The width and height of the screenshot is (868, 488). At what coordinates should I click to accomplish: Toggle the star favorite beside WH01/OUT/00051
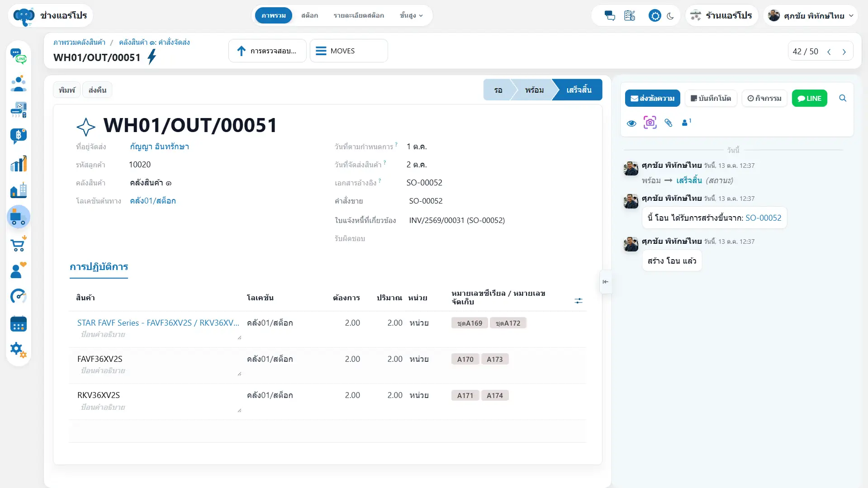[x=86, y=127]
